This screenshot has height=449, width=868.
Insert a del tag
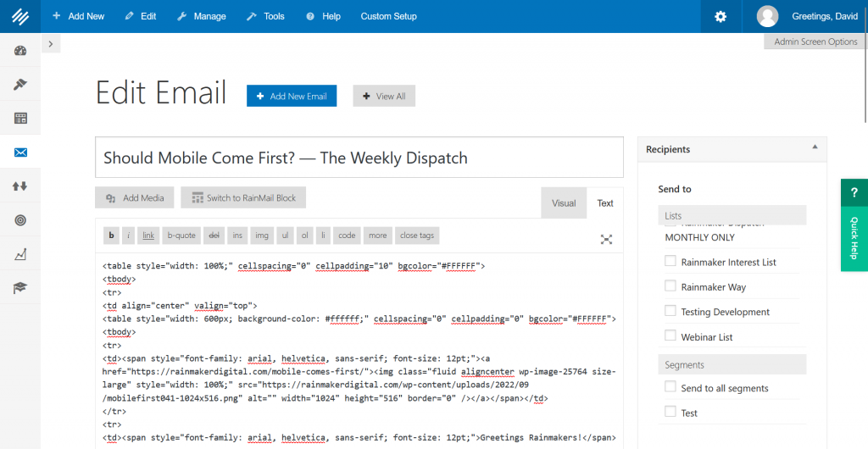[214, 235]
